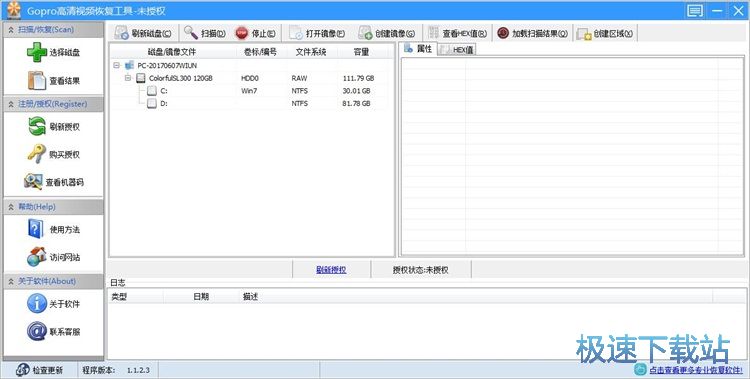Screen dimensions: 750x379
Task: Click 打开镜像(F) in the toolbar
Action: pyautogui.click(x=317, y=33)
